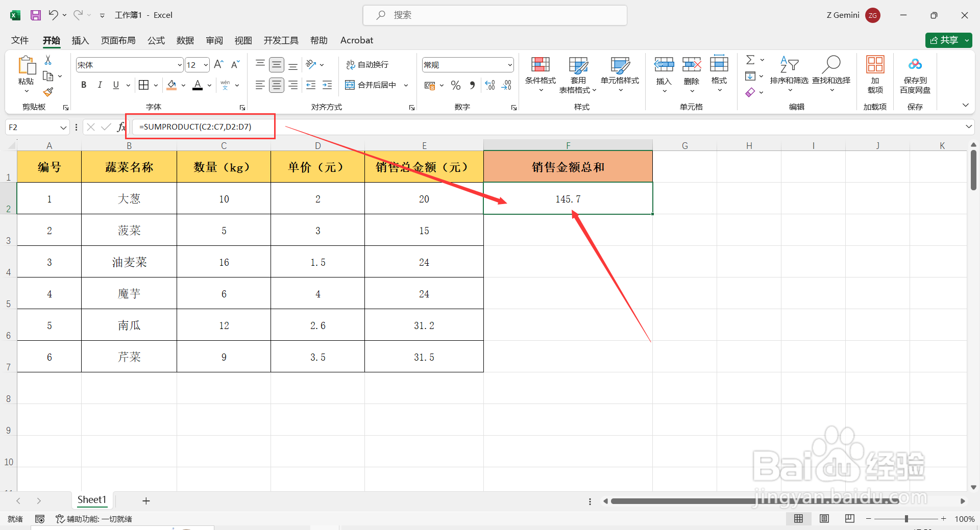Toggle bold formatting
Screen dimensions: 980x530
click(x=84, y=85)
